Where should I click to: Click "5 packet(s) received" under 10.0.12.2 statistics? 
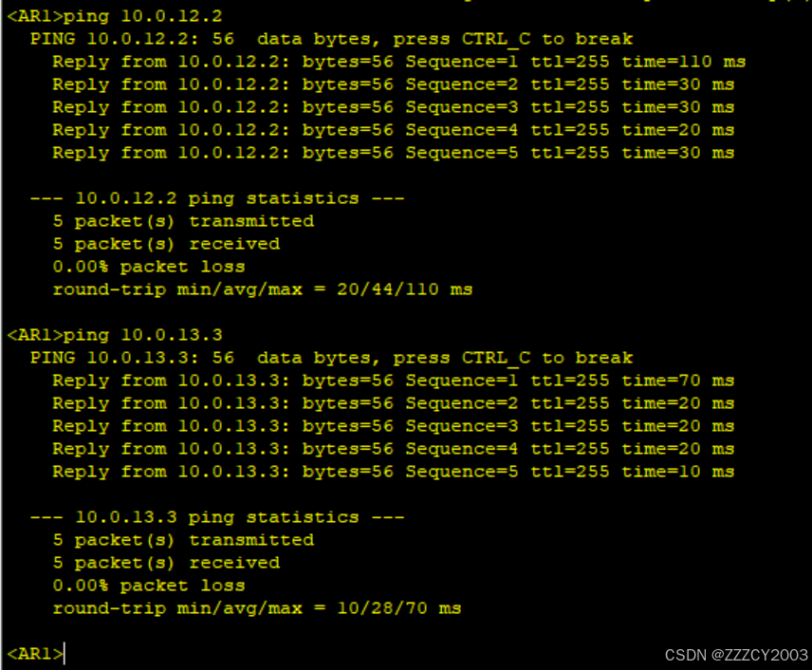click(166, 244)
